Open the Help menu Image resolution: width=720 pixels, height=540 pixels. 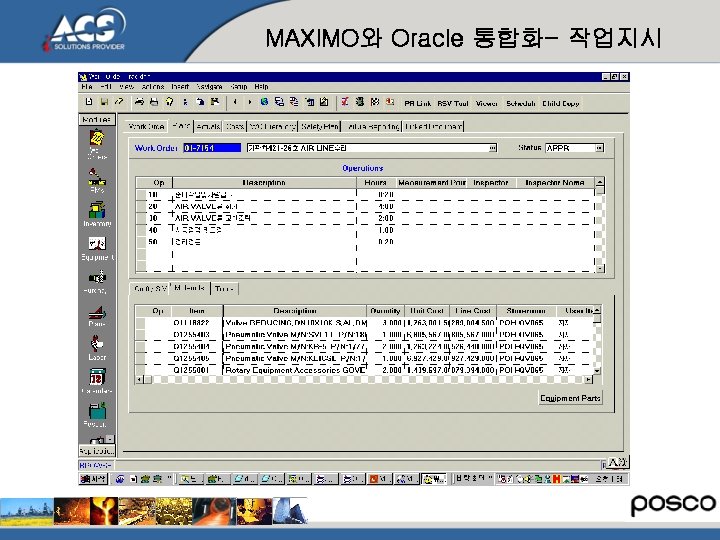[261, 86]
